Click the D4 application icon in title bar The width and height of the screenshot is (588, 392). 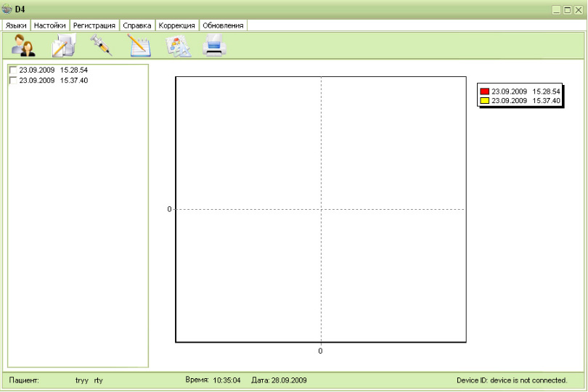click(7, 9)
